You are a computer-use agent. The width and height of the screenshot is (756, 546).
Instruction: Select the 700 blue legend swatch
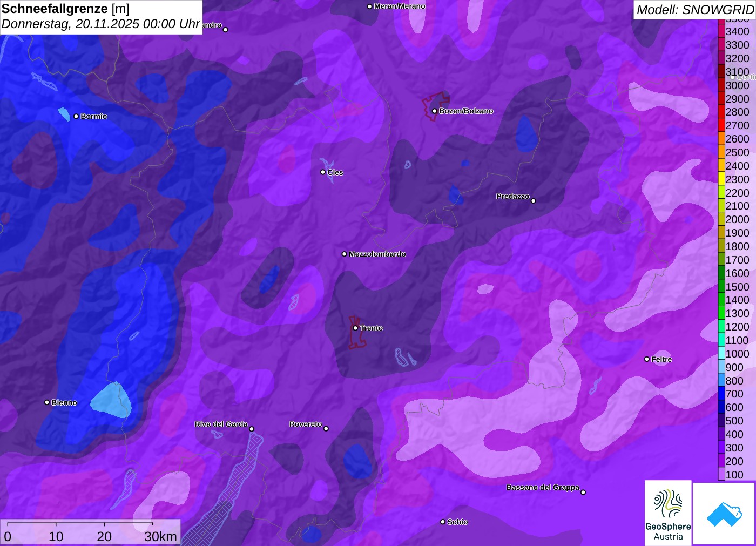(721, 394)
